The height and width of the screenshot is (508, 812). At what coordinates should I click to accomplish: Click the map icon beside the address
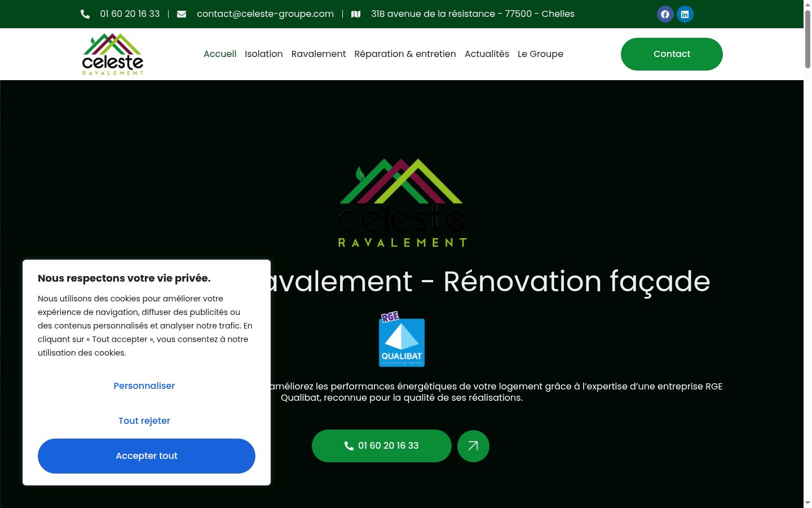pyautogui.click(x=356, y=14)
